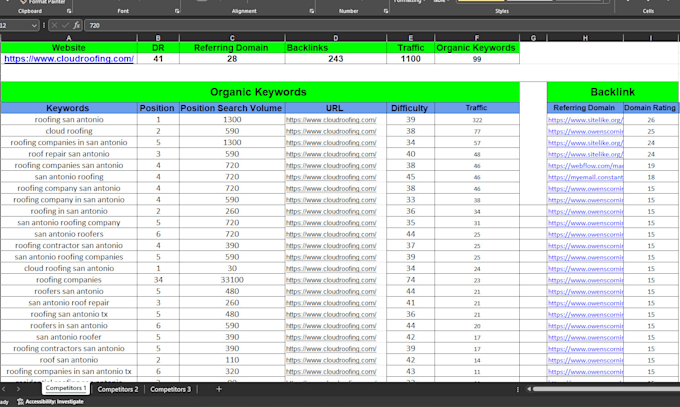This screenshot has height=407, width=680.
Task: Select the Position Search Volume header cell
Action: pyautogui.click(x=232, y=108)
